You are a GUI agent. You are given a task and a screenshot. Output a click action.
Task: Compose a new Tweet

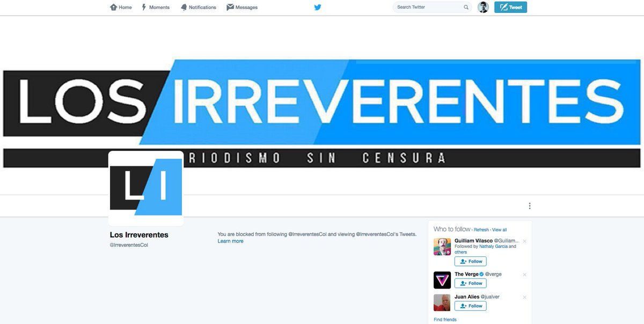click(510, 8)
